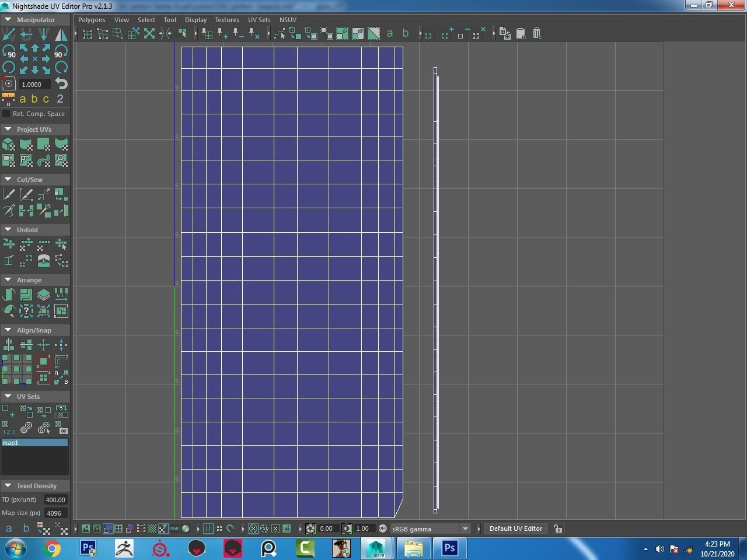Click the clipboard paste icon in the top toolbar
The width and height of the screenshot is (747, 560).
click(521, 34)
